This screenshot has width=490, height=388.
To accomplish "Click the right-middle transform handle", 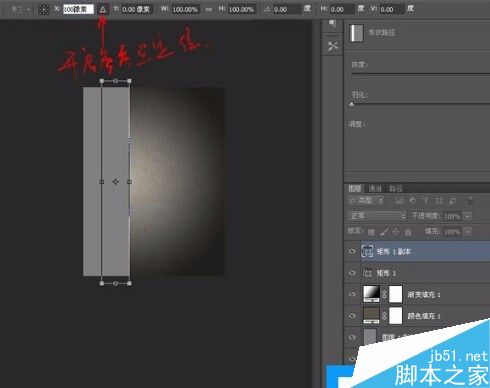I will coord(129,182).
